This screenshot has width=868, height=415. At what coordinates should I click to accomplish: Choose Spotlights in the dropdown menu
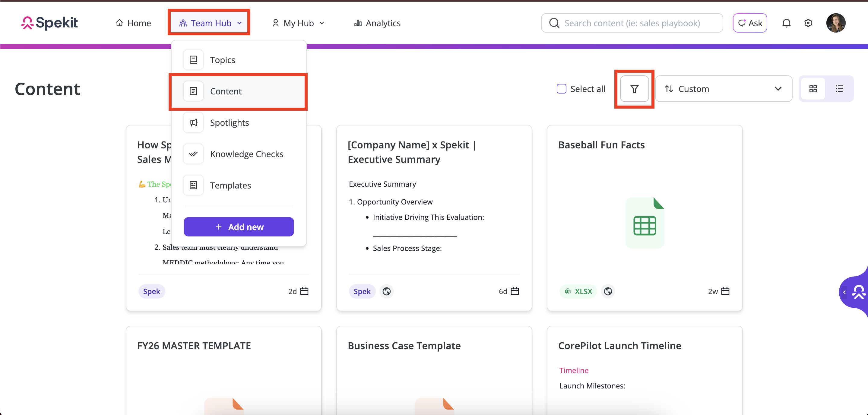point(239,122)
